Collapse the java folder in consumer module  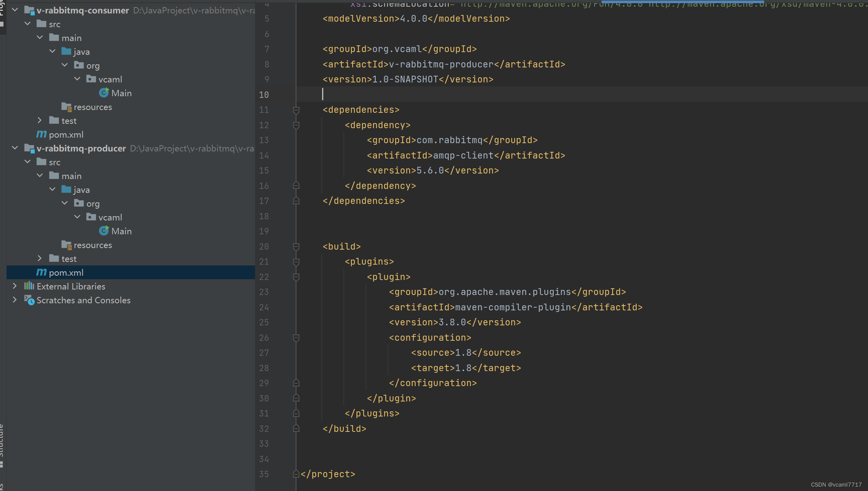(x=52, y=51)
